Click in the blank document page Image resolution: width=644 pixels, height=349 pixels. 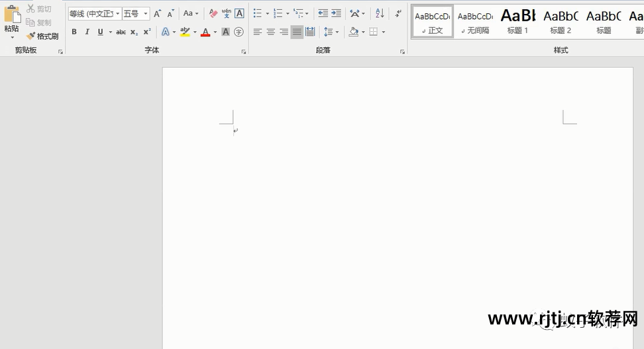[398, 212]
